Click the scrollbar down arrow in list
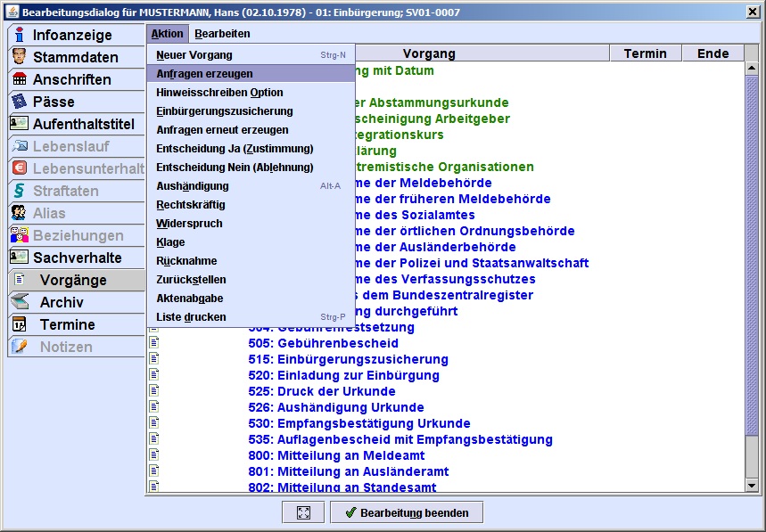766x532 pixels. tap(752, 486)
